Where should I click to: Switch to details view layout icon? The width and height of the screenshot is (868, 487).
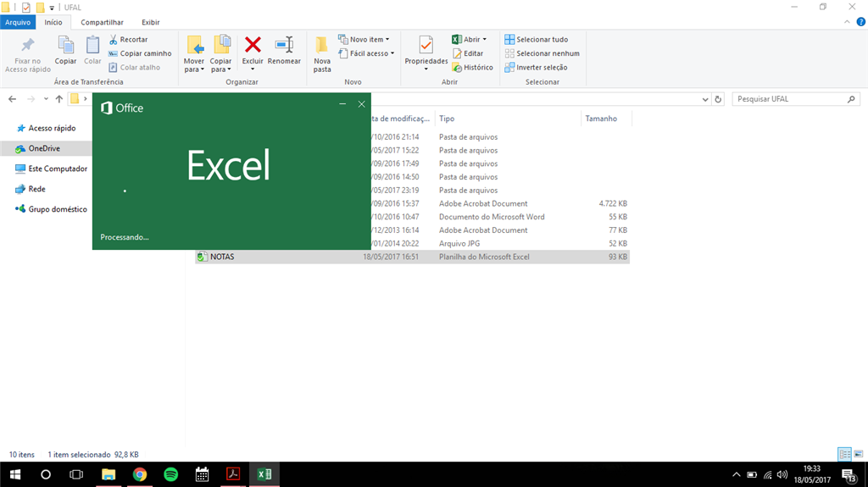(845, 454)
